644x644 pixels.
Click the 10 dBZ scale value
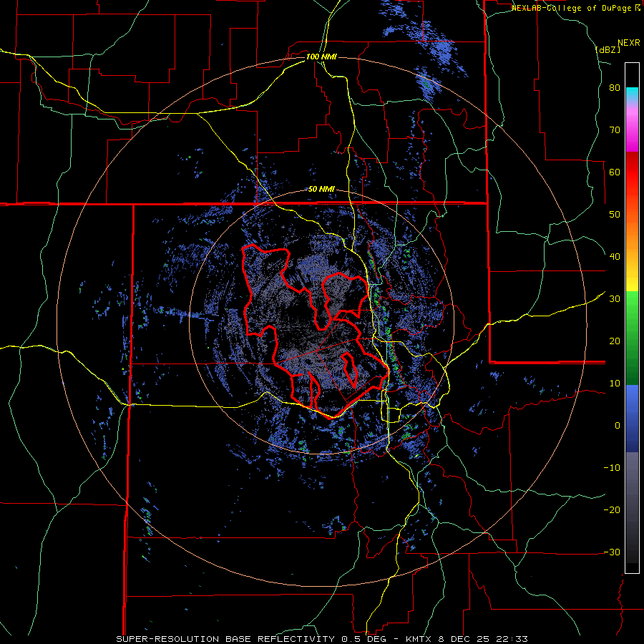coord(615,384)
